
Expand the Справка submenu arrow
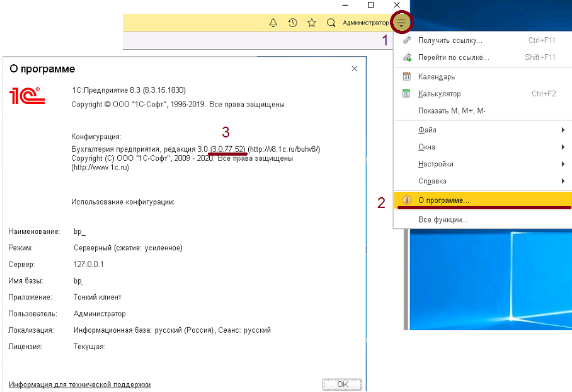(x=563, y=181)
